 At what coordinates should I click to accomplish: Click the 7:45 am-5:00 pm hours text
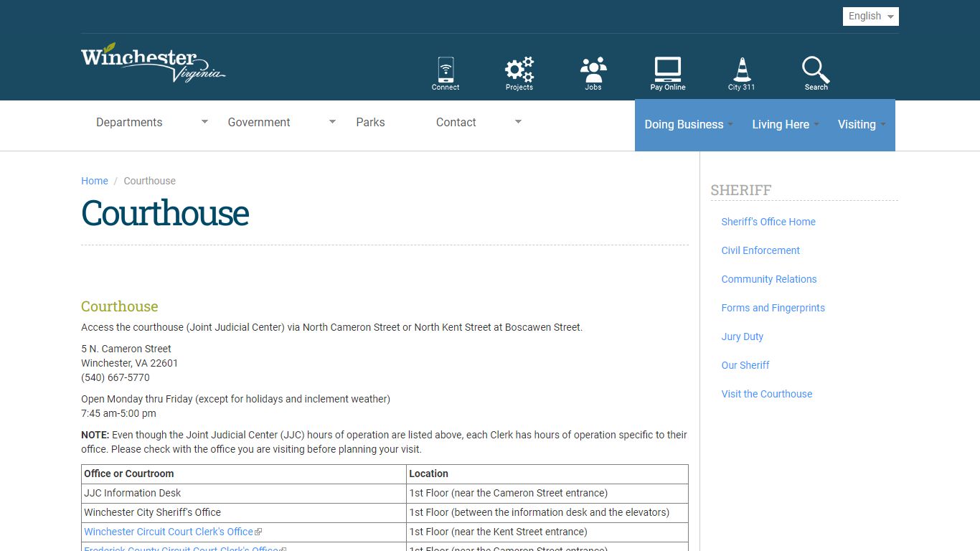coord(118,413)
